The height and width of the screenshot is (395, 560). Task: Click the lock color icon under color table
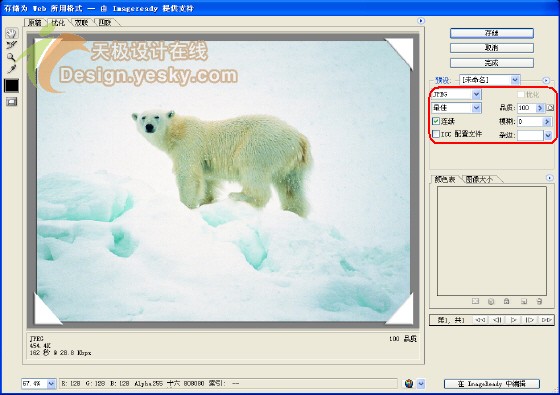[506, 301]
